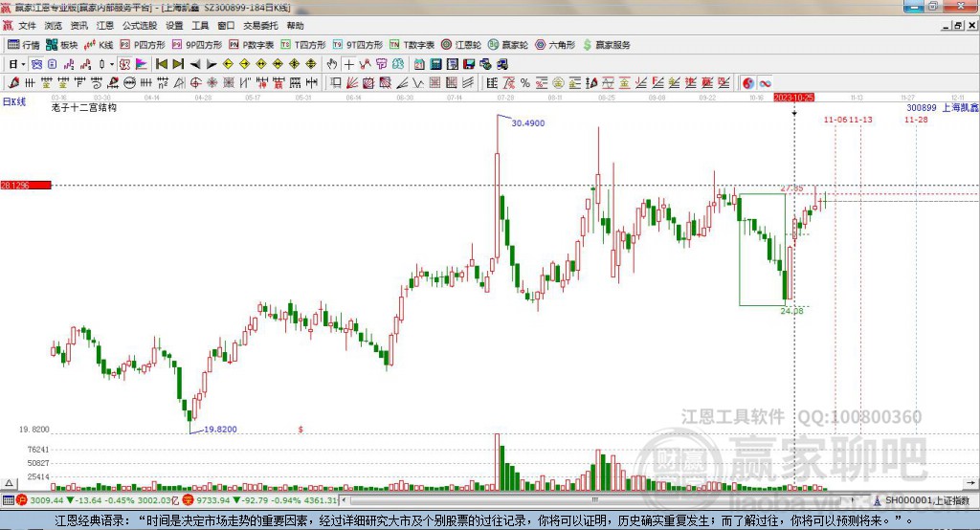The image size is (980, 530).
Task: Select the red pencil drawing tool
Action: (x=13, y=82)
